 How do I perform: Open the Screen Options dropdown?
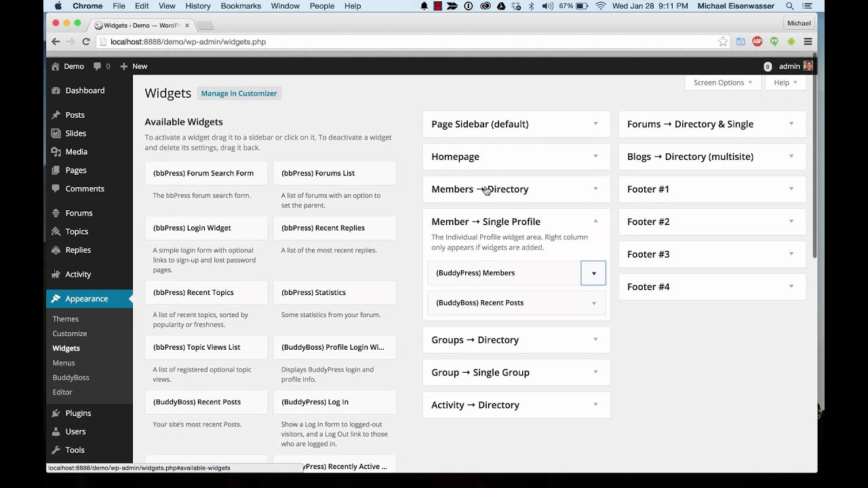(723, 83)
